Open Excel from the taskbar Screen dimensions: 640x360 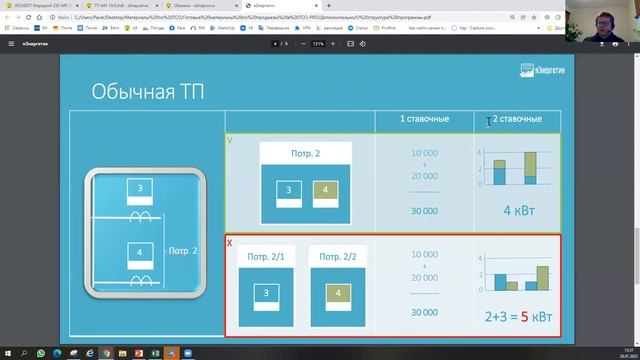pyautogui.click(x=155, y=353)
